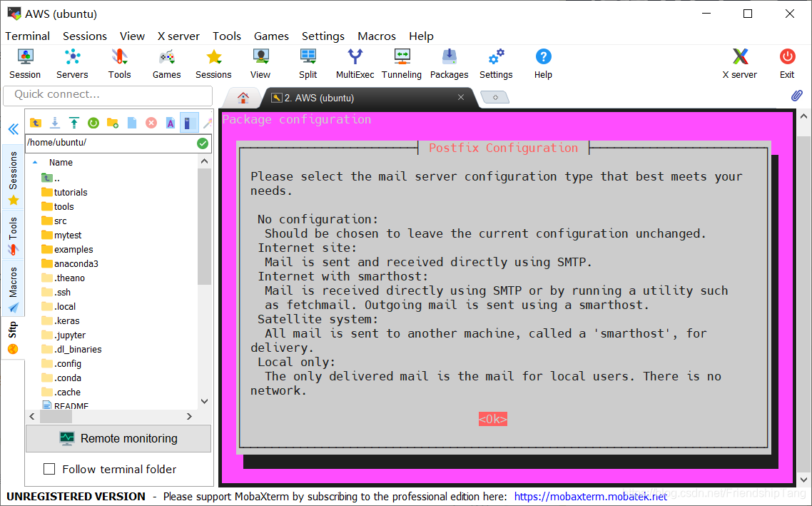Select the Split terminal icon

coord(308,64)
